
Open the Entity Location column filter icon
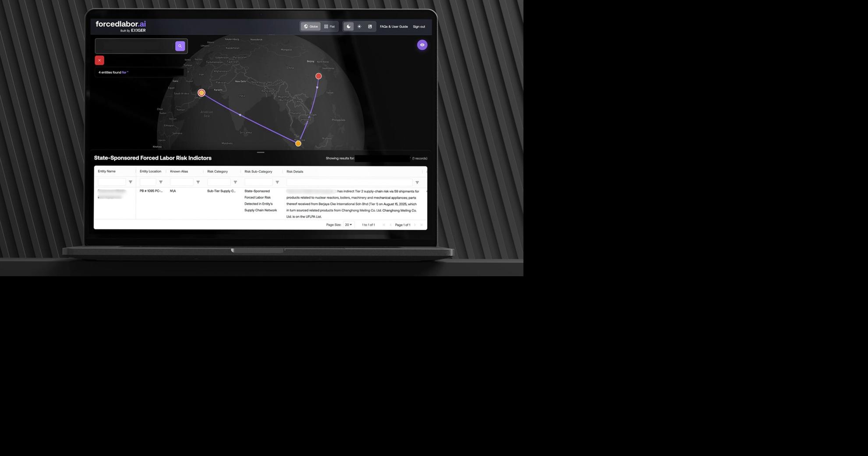(x=161, y=182)
